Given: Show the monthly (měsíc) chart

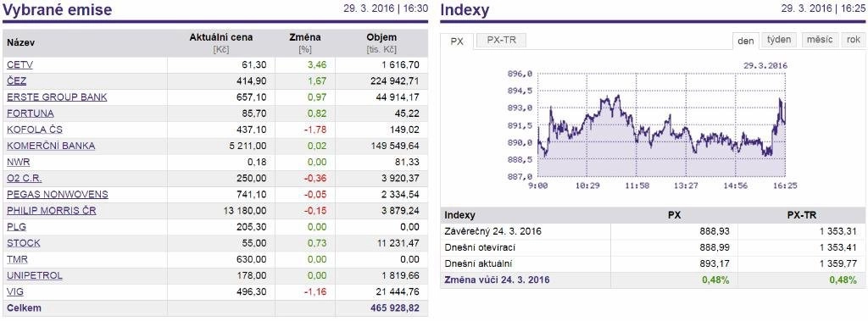Looking at the screenshot, I should click(x=820, y=41).
